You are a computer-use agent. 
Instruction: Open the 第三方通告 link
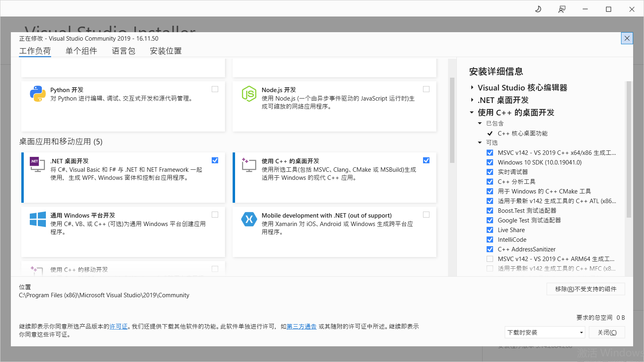pos(301,327)
